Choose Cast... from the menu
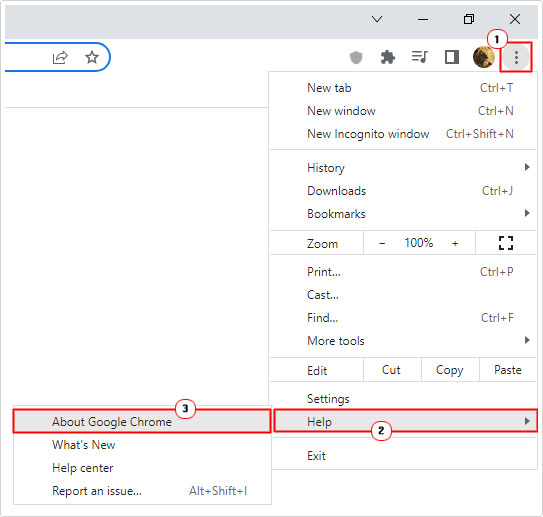Screen dimensions: 543x517 coord(403,295)
